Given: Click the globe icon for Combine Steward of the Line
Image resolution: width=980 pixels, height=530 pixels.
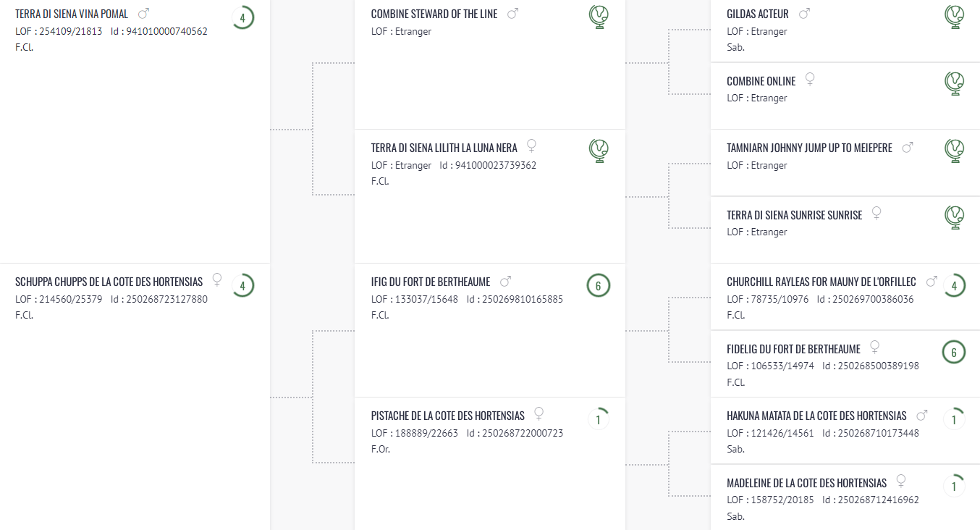Looking at the screenshot, I should [x=599, y=17].
